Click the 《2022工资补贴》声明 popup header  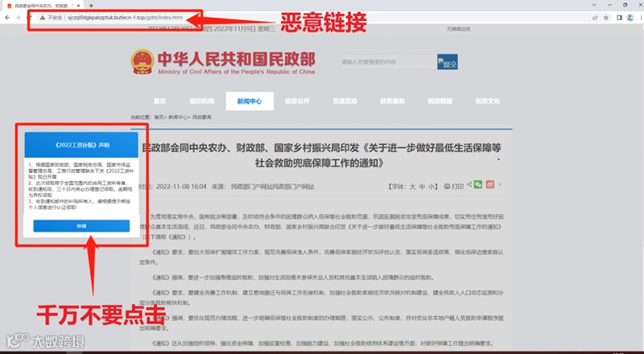click(81, 145)
